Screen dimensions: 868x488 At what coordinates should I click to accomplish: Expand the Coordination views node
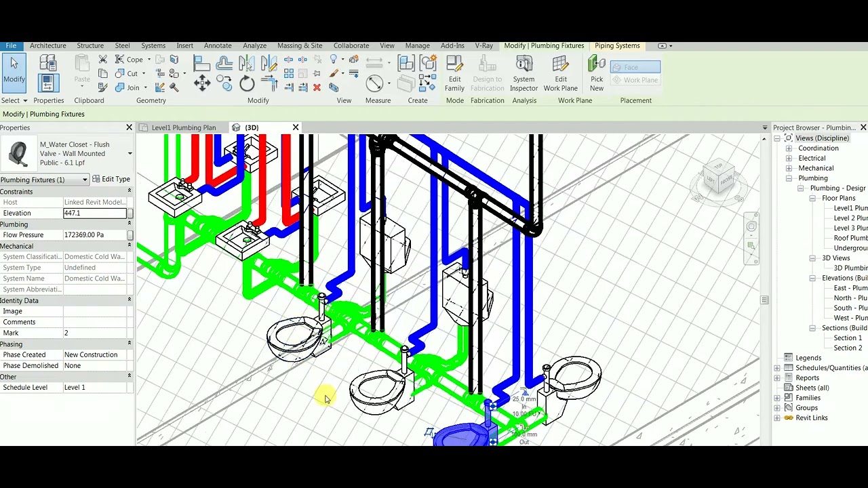coord(789,148)
